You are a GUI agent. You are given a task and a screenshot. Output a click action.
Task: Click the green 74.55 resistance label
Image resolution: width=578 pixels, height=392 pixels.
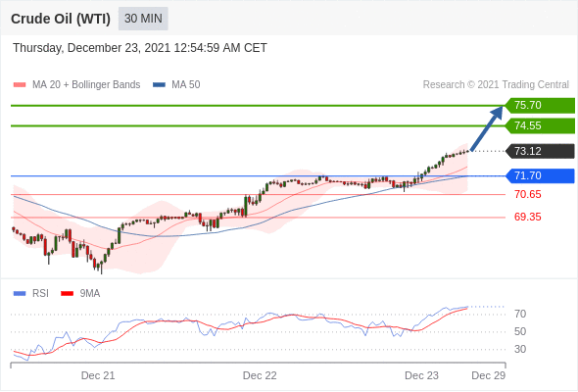540,125
